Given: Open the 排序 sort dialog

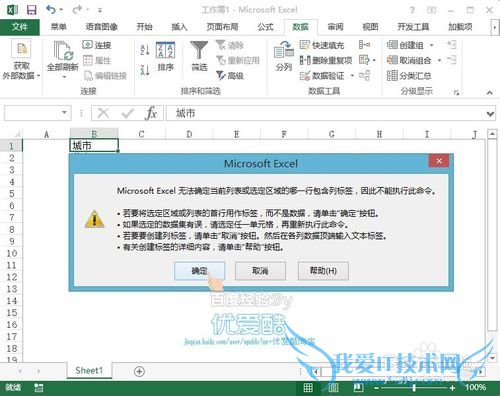Looking at the screenshot, I should (x=165, y=57).
